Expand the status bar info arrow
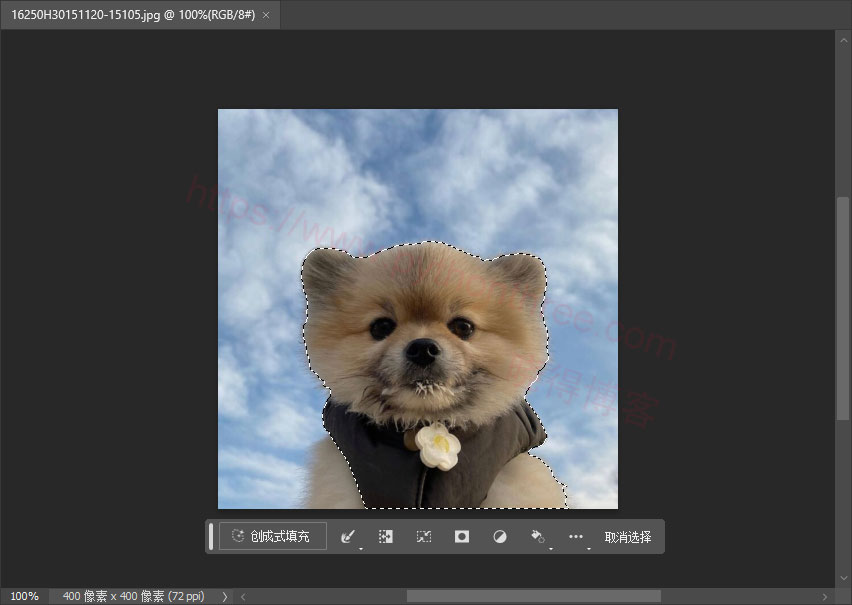 [x=225, y=596]
